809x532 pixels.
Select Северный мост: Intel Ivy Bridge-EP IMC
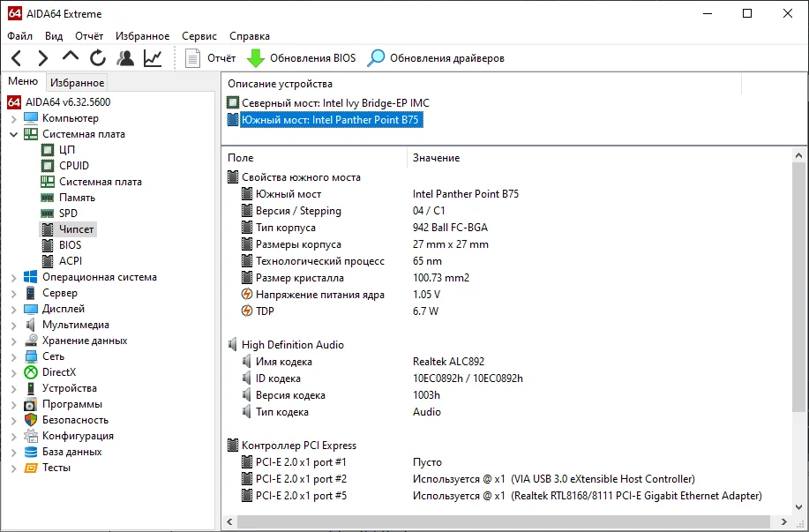[x=335, y=103]
